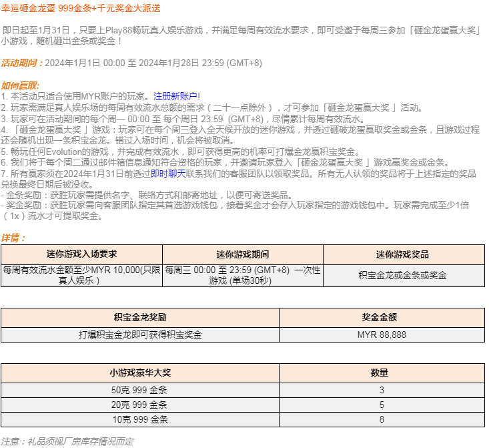The image size is (489, 448).
Task: Click the 20克 999 金条 row
Action: pyautogui.click(x=140, y=405)
